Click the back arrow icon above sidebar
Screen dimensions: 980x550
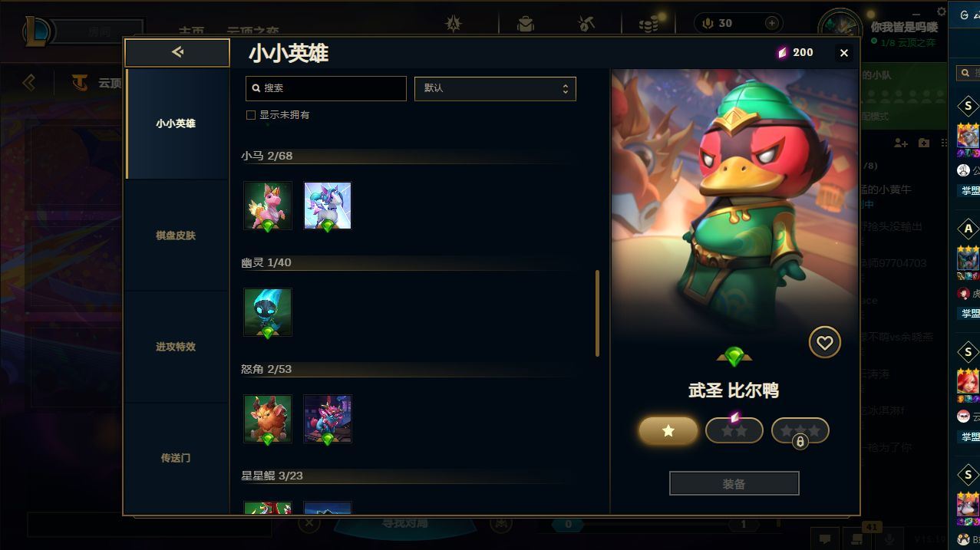pyautogui.click(x=177, y=52)
